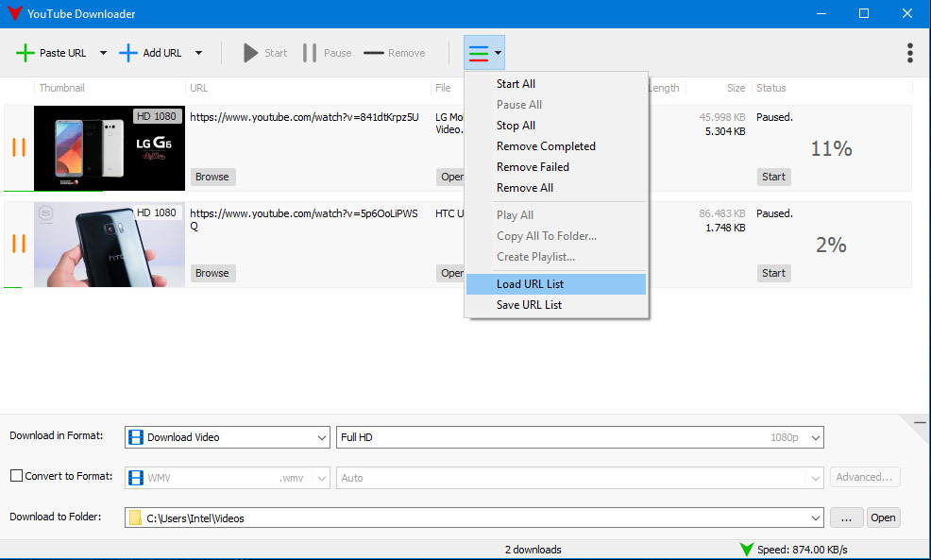Click the blue Add URL plus icon
This screenshot has width=931, height=560.
128,53
